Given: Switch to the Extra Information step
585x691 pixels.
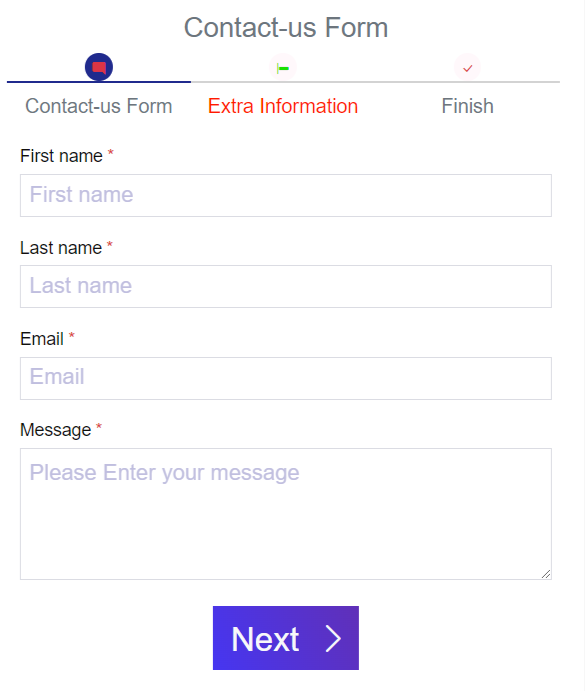Looking at the screenshot, I should [283, 106].
